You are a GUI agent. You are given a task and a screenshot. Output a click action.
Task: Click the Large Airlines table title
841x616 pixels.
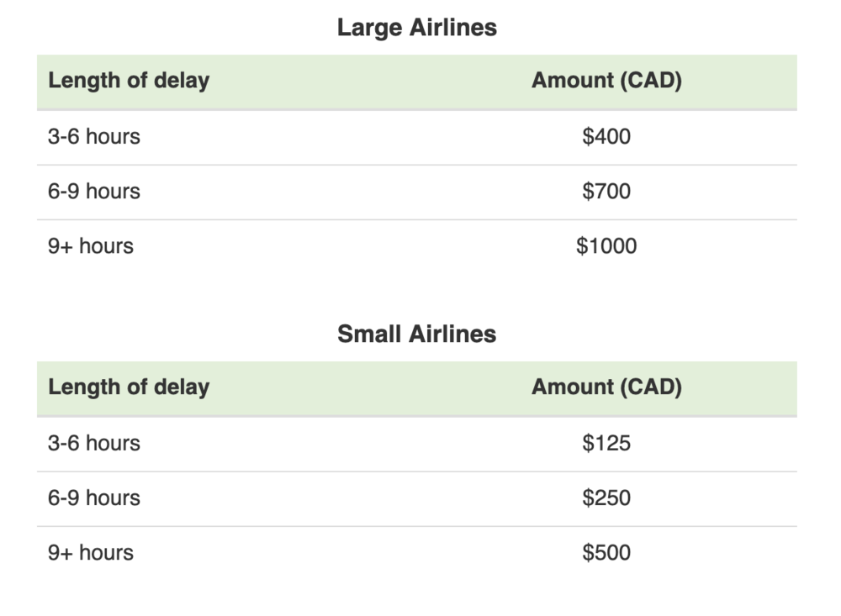(417, 28)
